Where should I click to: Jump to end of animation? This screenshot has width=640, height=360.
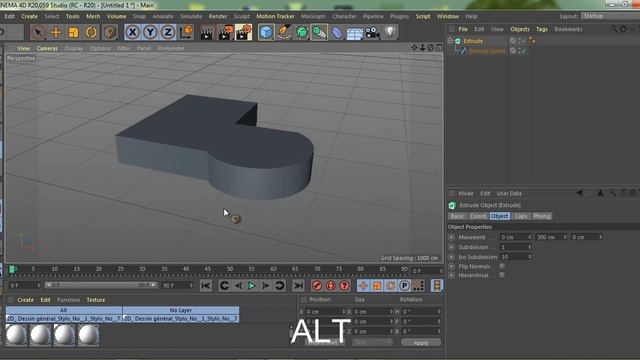pyautogui.click(x=299, y=286)
